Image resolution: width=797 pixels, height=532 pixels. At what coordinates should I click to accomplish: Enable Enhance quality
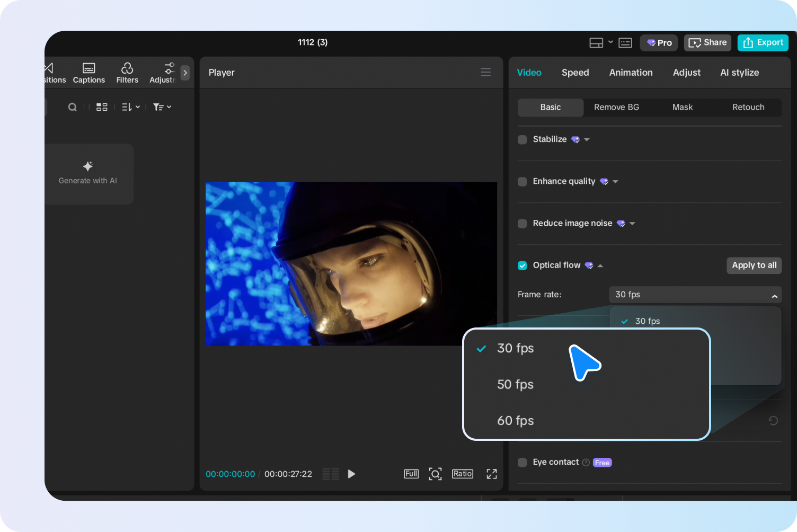[x=522, y=181]
